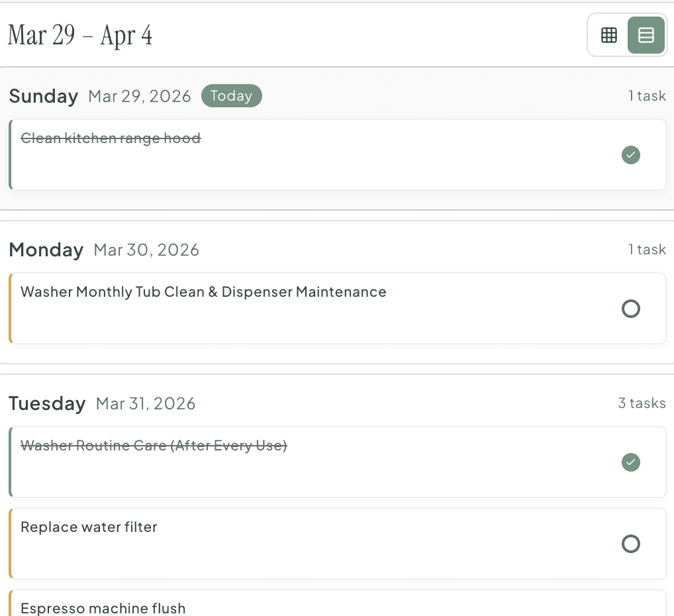Select the Monday Mar 30 day header
This screenshot has height=616, width=674.
pyautogui.click(x=46, y=250)
